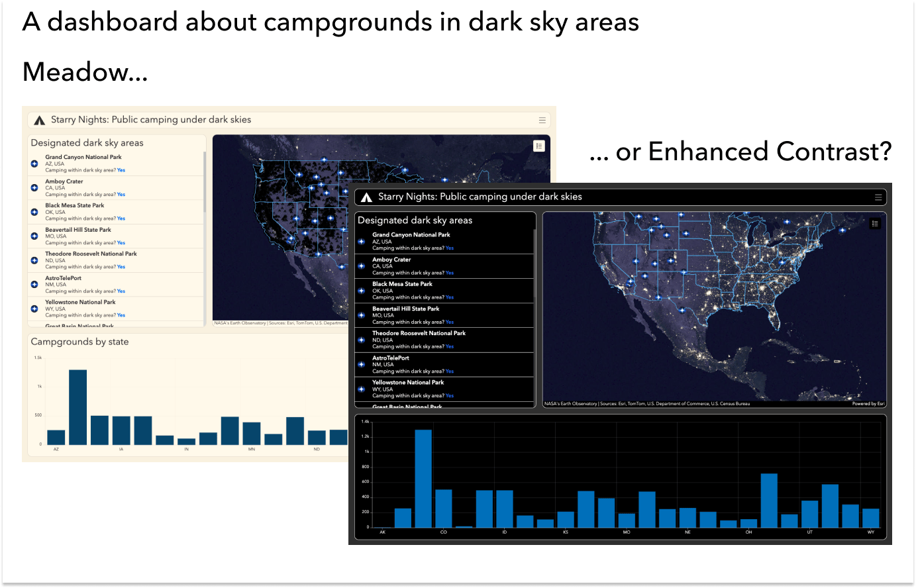Image resolution: width=916 pixels, height=588 pixels.
Task: Select Amboy Crater in the Meadow list
Action: (x=116, y=188)
